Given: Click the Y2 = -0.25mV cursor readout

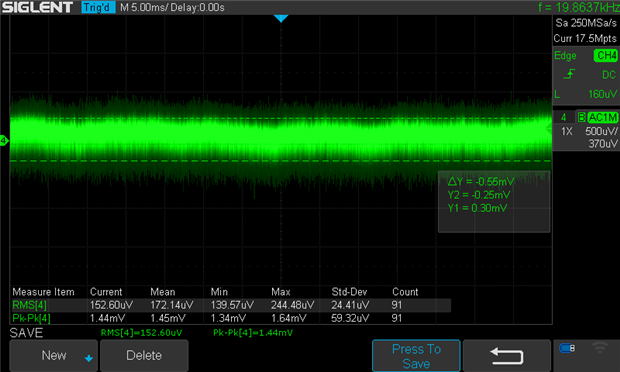Looking at the screenshot, I should click(478, 195).
